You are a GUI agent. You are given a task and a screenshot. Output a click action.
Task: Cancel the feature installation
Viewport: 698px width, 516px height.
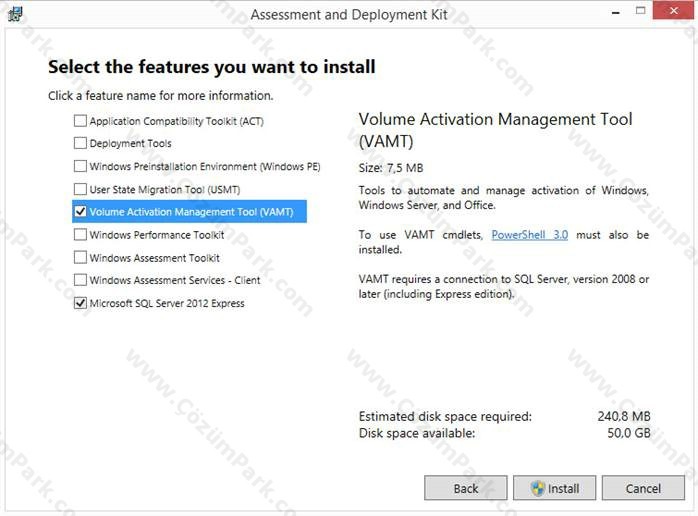643,488
